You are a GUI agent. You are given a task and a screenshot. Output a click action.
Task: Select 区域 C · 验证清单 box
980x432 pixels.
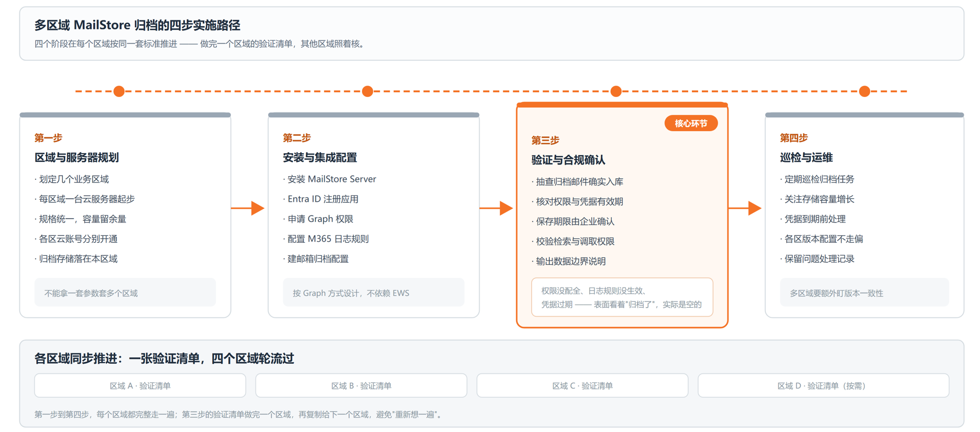click(x=582, y=385)
